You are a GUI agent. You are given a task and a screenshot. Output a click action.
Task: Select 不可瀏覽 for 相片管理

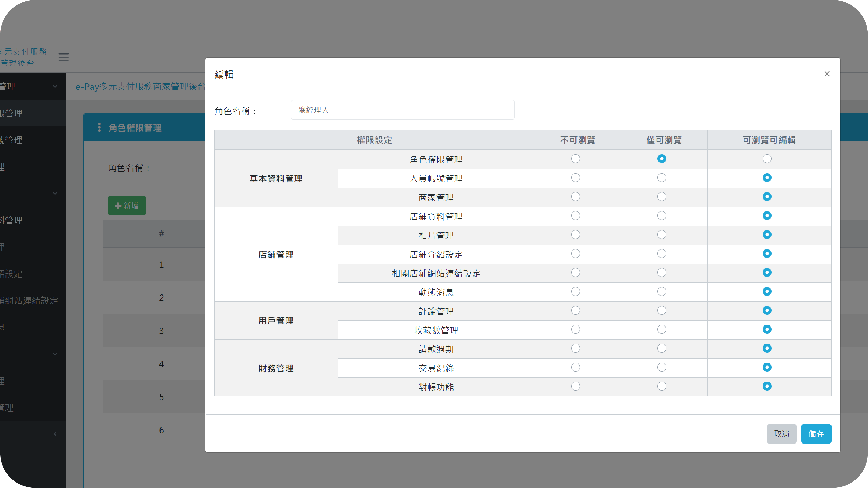click(x=575, y=234)
